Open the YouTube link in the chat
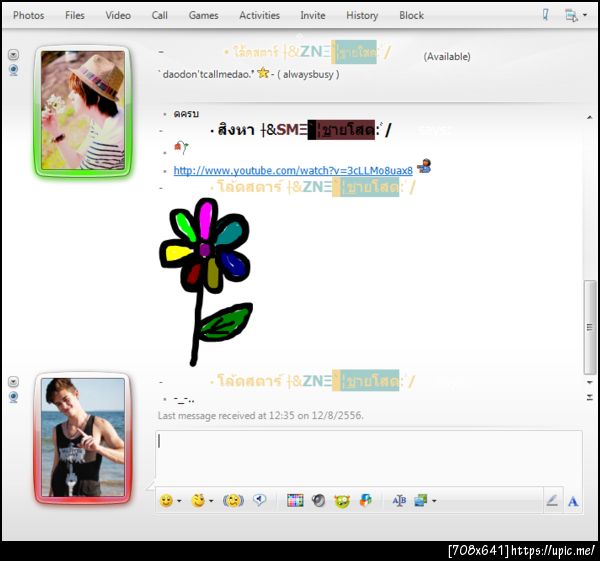Image resolution: width=600 pixels, height=561 pixels. (x=293, y=171)
